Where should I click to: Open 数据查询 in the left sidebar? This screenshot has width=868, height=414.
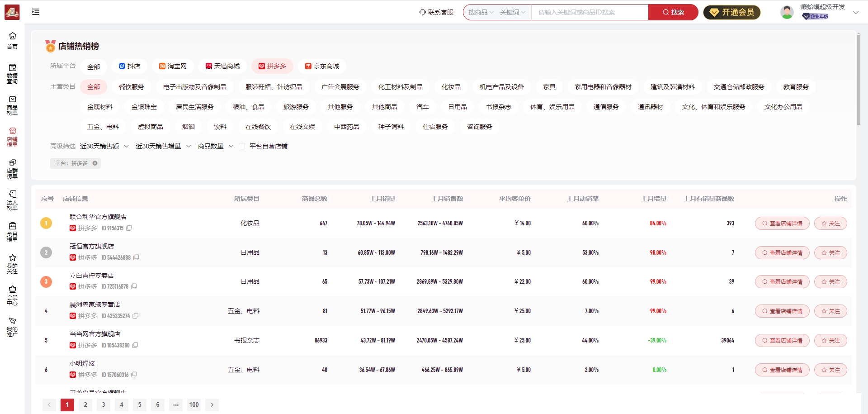click(12, 73)
